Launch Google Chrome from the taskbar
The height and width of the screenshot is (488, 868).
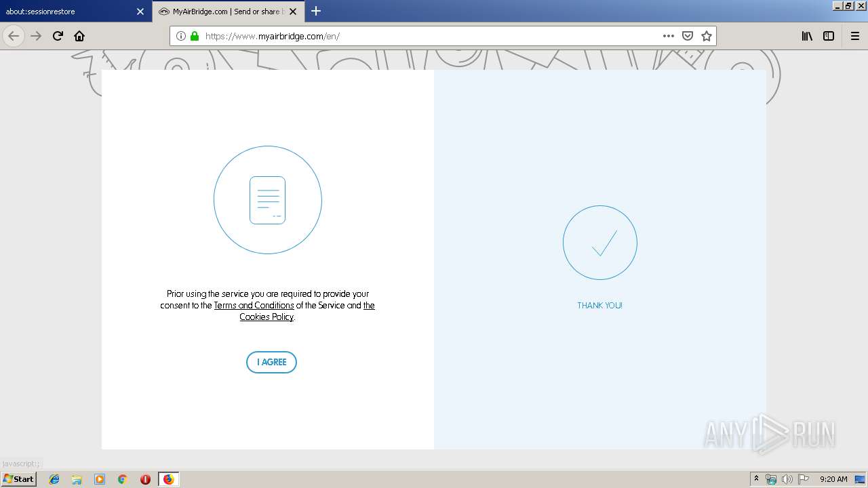[122, 479]
